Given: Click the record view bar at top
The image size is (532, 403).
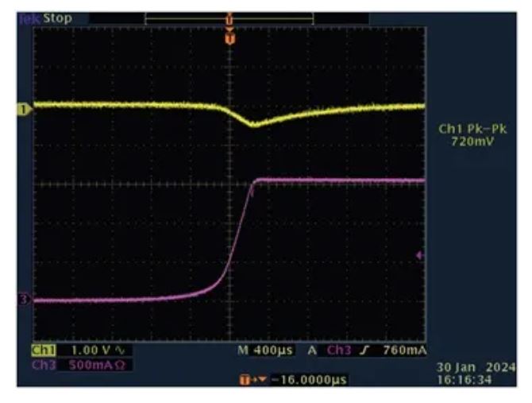Looking at the screenshot, I should click(x=229, y=17).
